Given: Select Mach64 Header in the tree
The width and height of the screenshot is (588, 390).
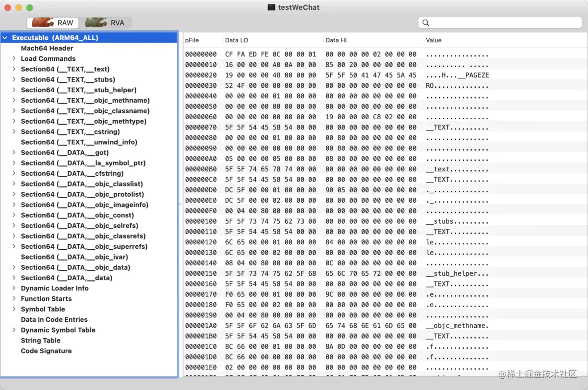Looking at the screenshot, I should click(47, 49).
